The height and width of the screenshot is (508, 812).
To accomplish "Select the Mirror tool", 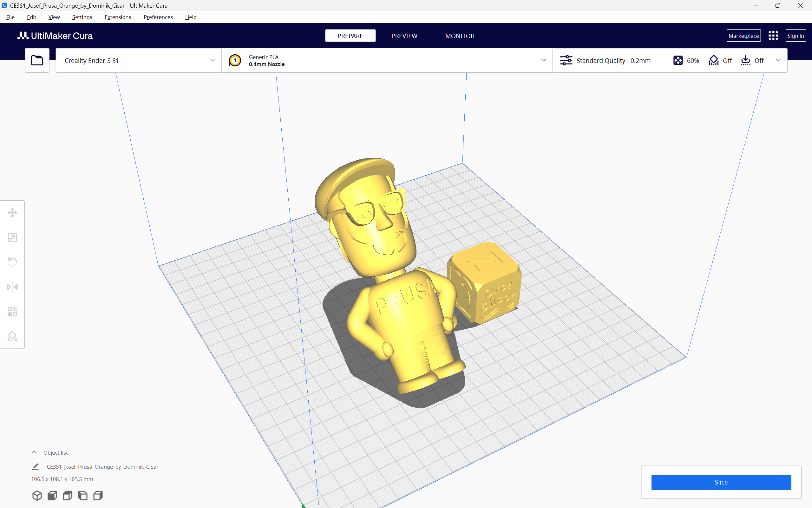I will point(12,287).
